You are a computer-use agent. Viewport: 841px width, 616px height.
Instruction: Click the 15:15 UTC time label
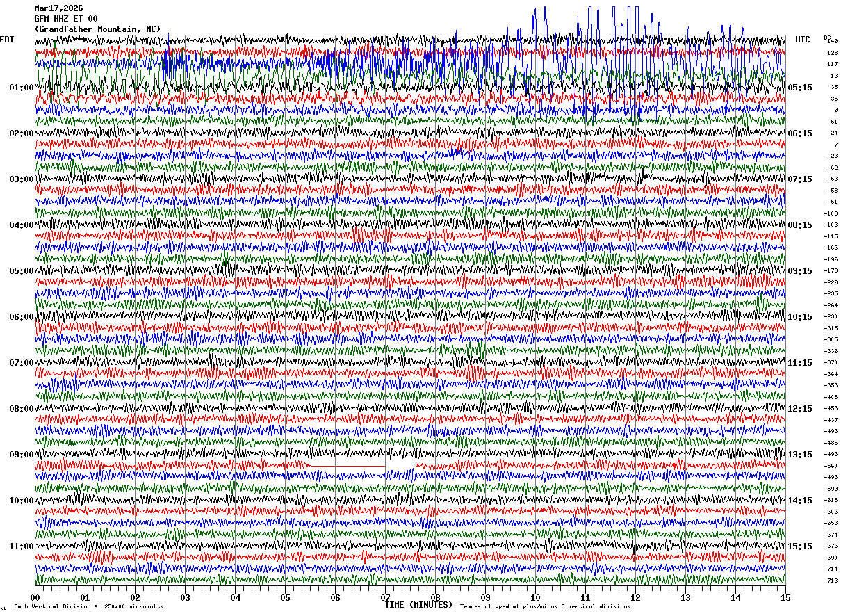[x=800, y=546]
